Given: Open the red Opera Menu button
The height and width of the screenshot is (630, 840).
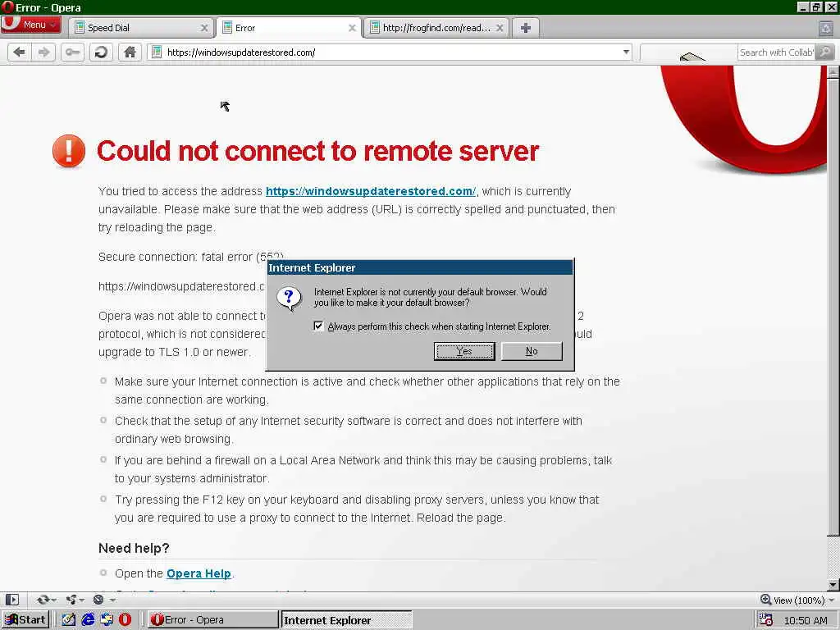Looking at the screenshot, I should pos(30,25).
